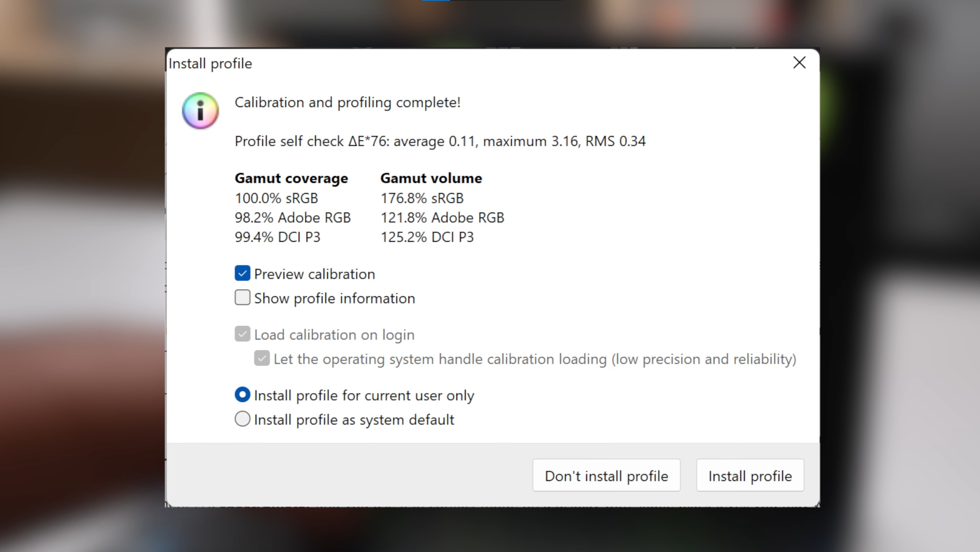Choose Install profile as system default

pos(242,419)
